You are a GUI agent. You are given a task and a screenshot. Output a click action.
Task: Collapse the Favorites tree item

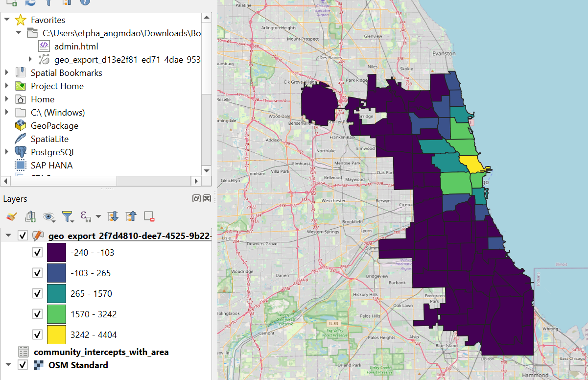tap(6, 20)
